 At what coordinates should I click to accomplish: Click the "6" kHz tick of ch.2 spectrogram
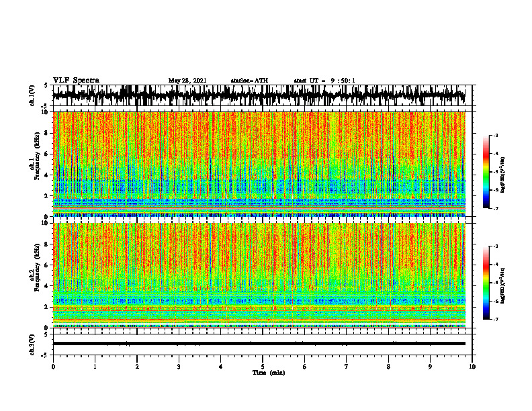coord(47,265)
